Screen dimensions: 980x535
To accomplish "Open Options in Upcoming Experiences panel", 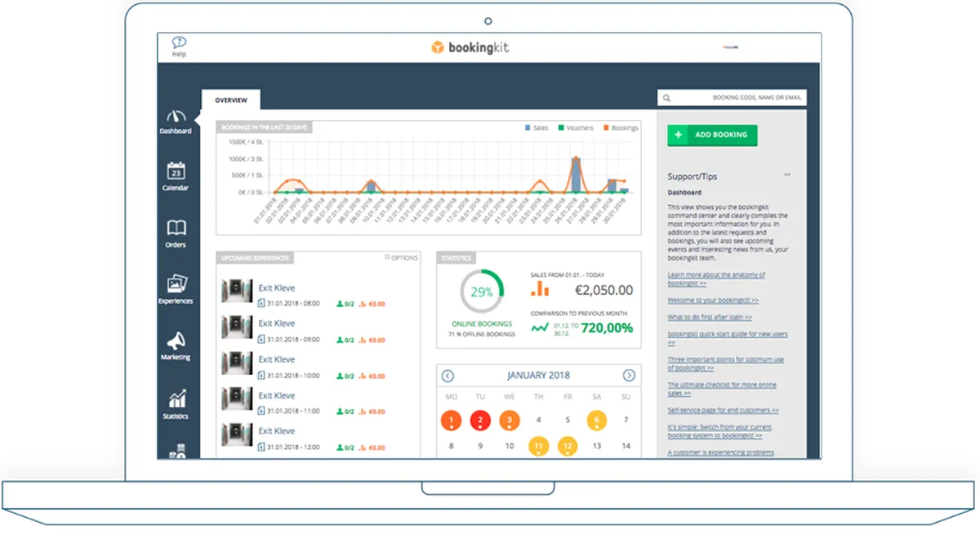I will pos(401,258).
